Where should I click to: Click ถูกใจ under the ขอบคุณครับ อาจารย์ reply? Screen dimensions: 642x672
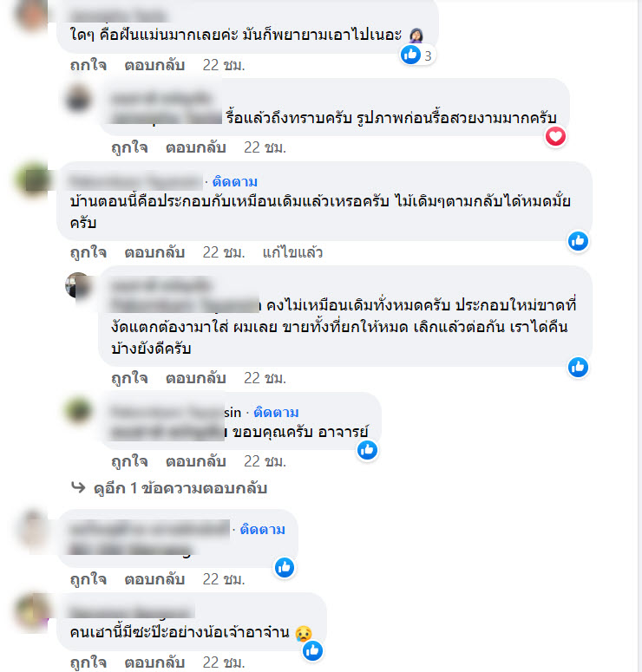(x=129, y=461)
